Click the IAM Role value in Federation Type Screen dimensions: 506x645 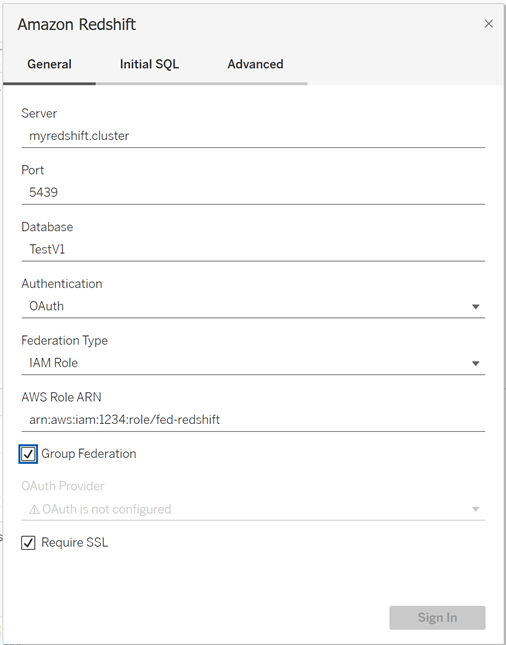(53, 363)
